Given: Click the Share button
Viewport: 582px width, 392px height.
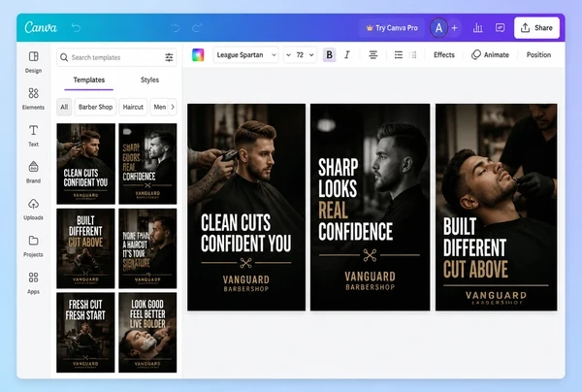Looking at the screenshot, I should coord(536,28).
